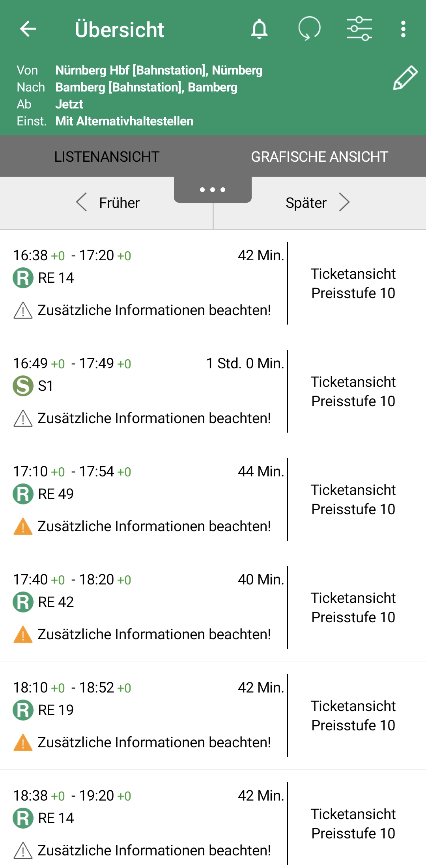This screenshot has height=868, width=426.
Task: Tap orange warning icon for RE 49
Action: pyautogui.click(x=23, y=526)
